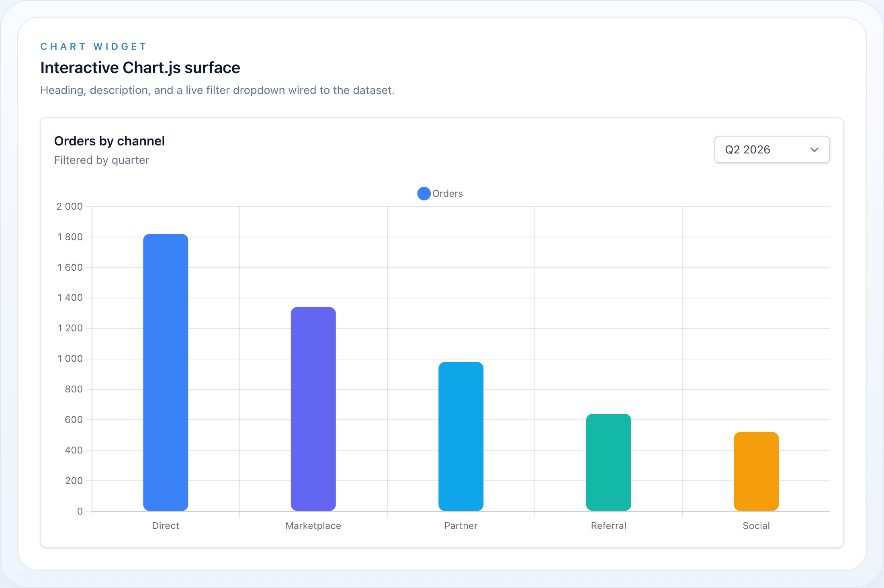Screen dimensions: 884x588
Task: Click the 1 400 y-axis value
Action: pos(70,298)
